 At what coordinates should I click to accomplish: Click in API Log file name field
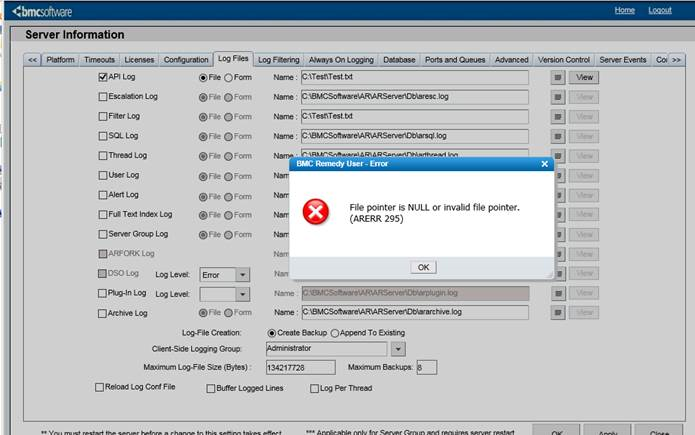[415, 78]
